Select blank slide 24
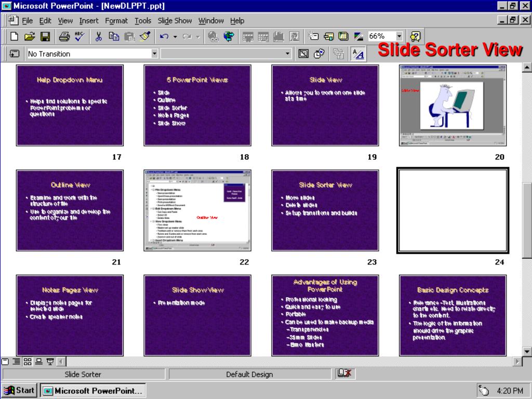Screen dimensions: 532x399 pyautogui.click(x=453, y=210)
